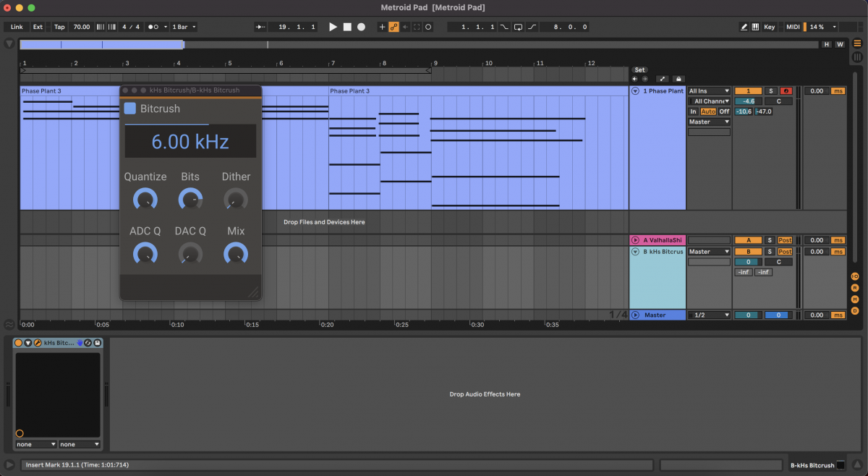Viewport: 868px width, 476px height.
Task: Click the Tap tempo button
Action: (x=59, y=27)
